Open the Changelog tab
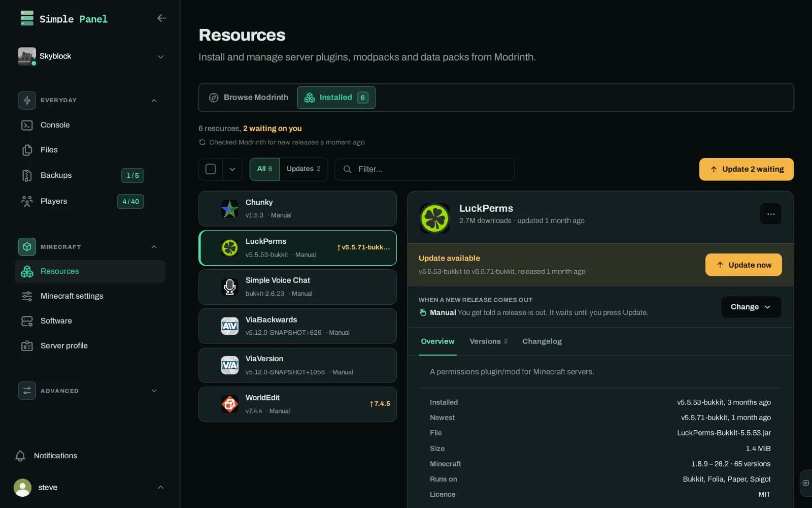The image size is (812, 508). [x=542, y=341]
